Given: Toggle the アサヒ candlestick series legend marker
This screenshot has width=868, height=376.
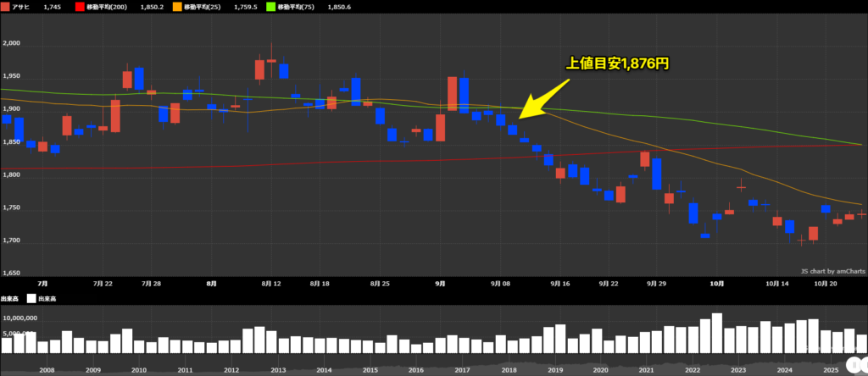Looking at the screenshot, I should click(x=6, y=7).
